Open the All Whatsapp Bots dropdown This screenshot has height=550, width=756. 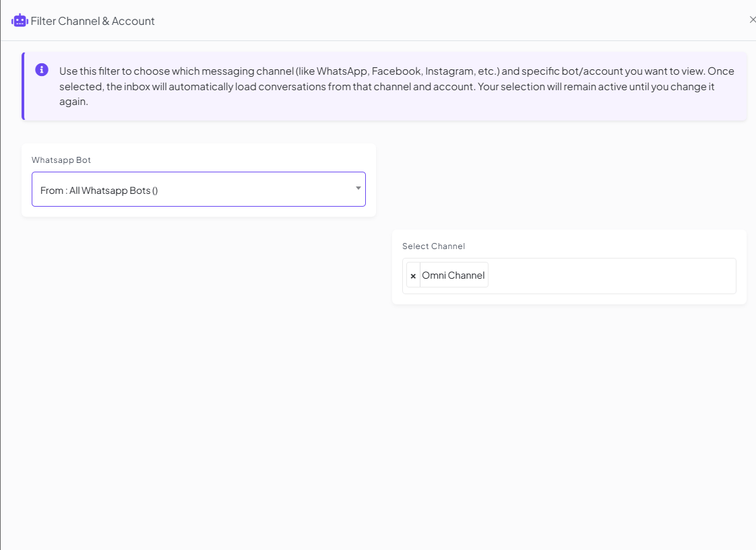click(199, 189)
